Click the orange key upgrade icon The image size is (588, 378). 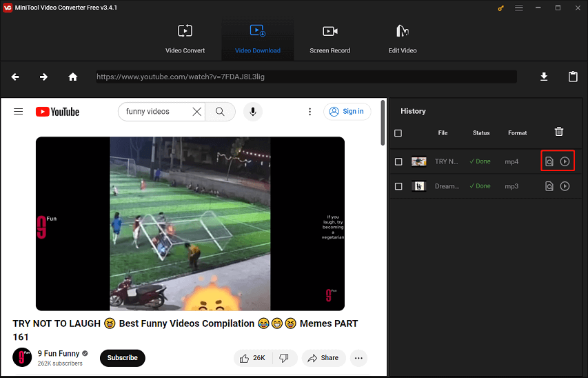pos(500,8)
